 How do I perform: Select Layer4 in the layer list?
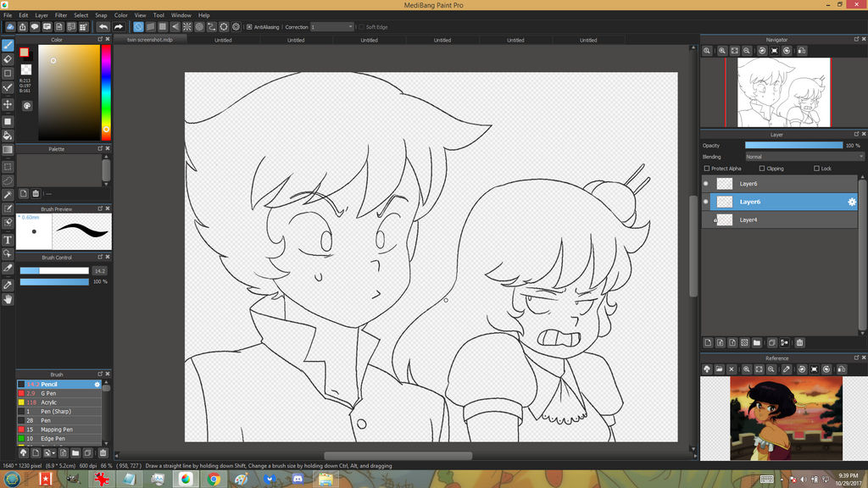[x=780, y=219]
